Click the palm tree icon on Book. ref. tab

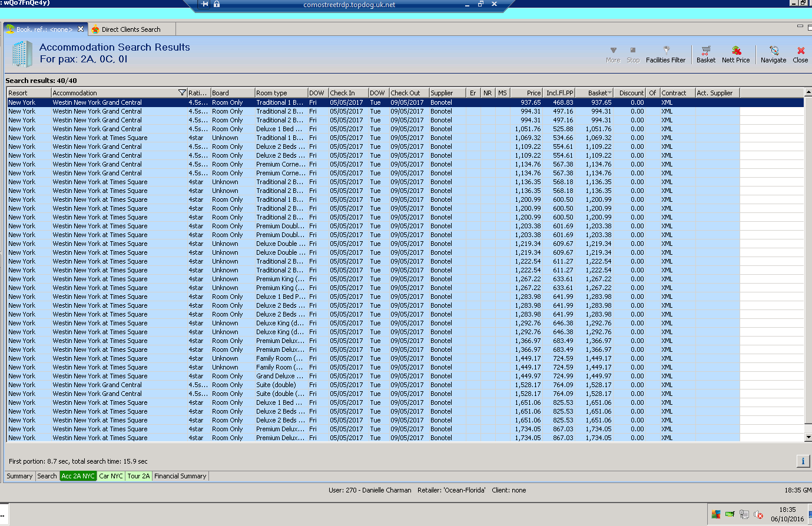(10, 29)
